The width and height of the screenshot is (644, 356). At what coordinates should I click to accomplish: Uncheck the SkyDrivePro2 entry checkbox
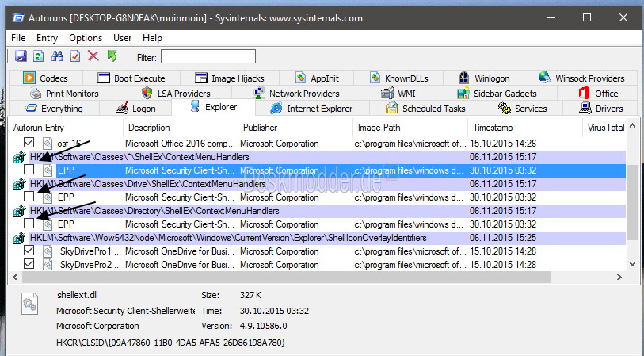point(29,264)
